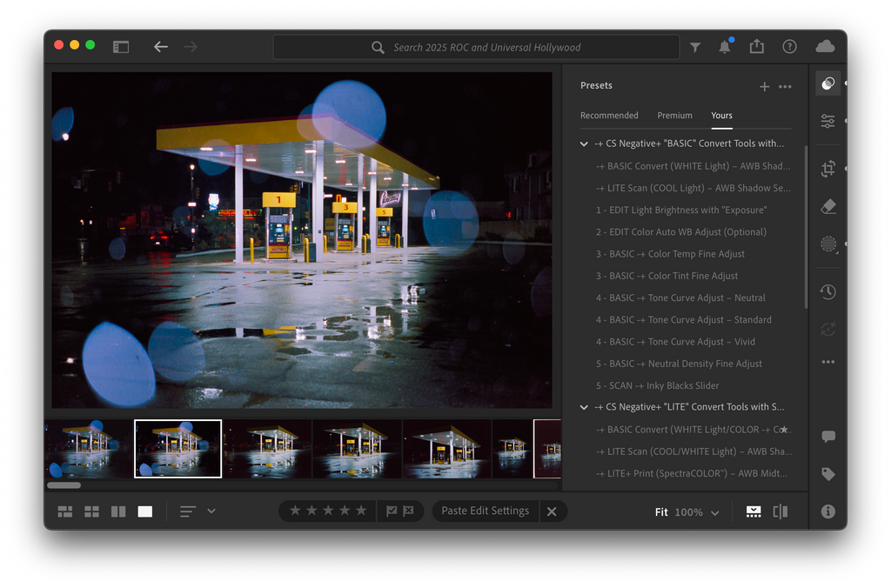Switch to the Premium presets tab
This screenshot has height=588, width=891.
(x=674, y=115)
